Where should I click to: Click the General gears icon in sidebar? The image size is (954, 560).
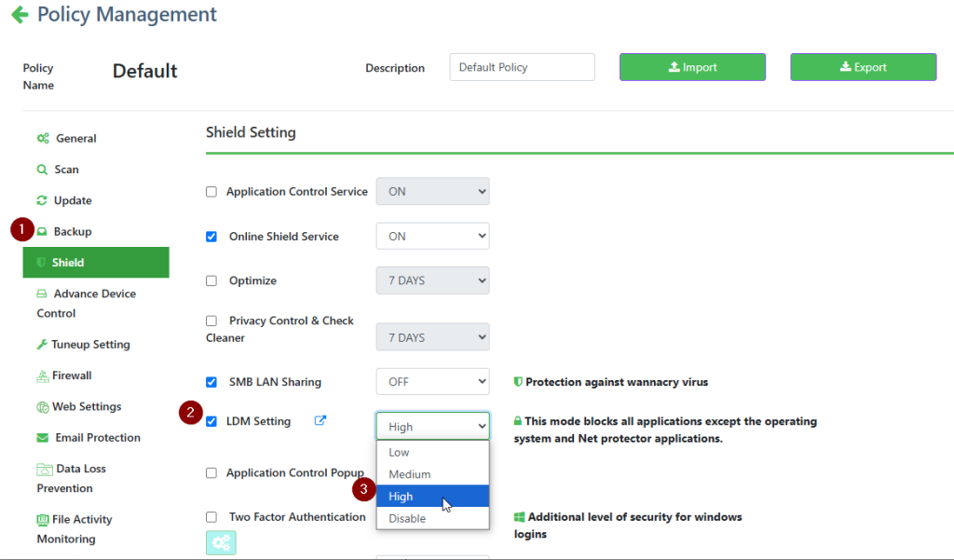43,139
